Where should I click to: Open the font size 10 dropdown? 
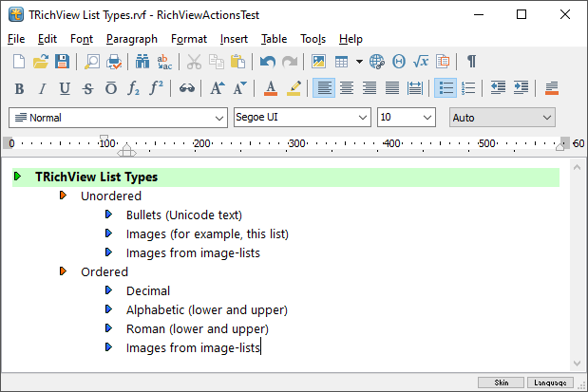pos(427,118)
